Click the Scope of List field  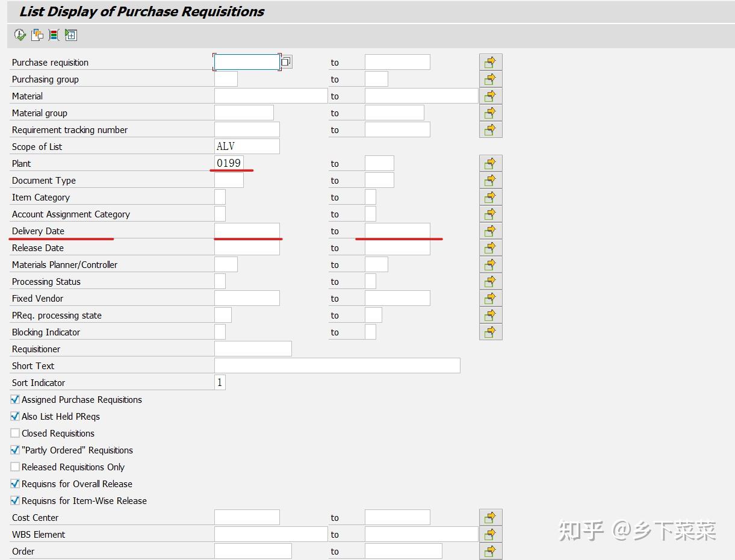point(247,146)
